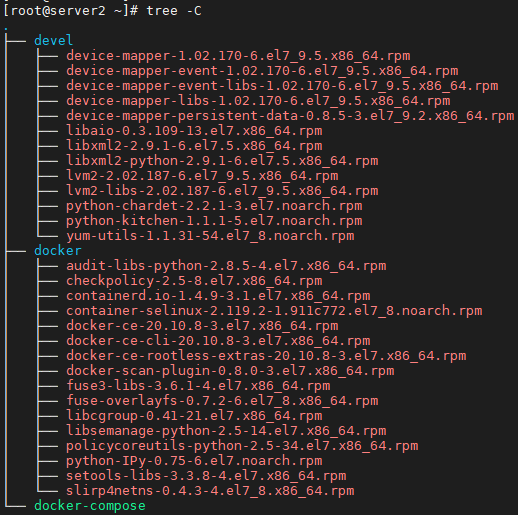Select python-chardet-2.2.1-3 noarch rpm
The height and width of the screenshot is (515, 518).
click(x=214, y=206)
